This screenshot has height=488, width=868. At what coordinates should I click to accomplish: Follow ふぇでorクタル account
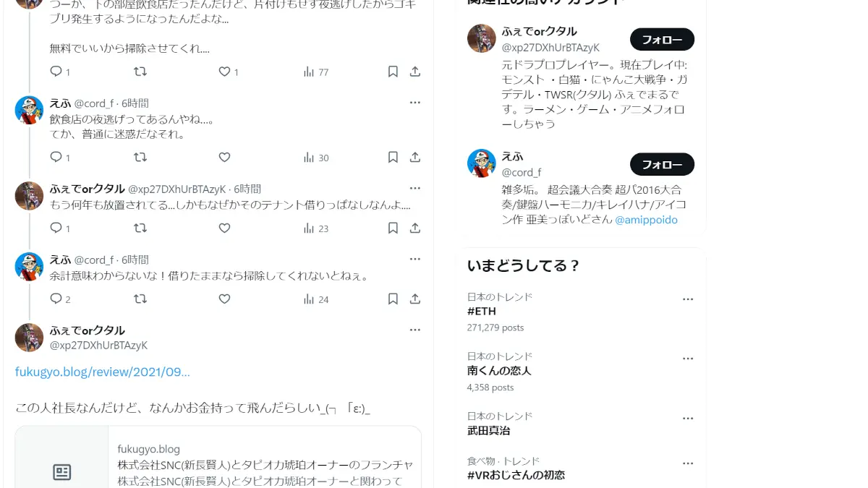(662, 40)
